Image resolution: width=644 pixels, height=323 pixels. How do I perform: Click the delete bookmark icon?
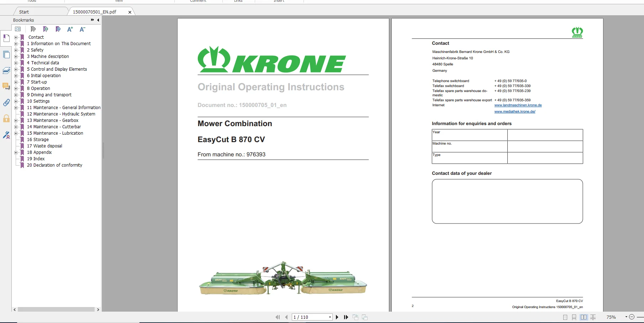[33, 29]
